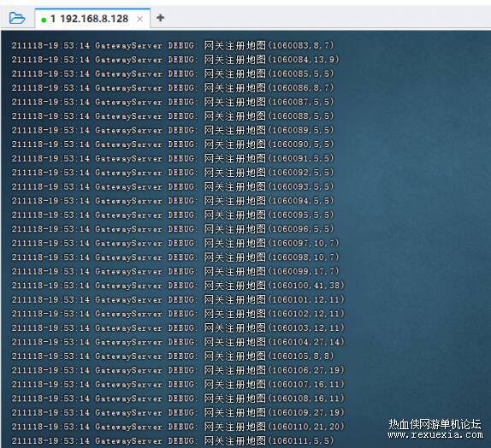Add a new session tab
The height and width of the screenshot is (448, 491).
tap(160, 18)
